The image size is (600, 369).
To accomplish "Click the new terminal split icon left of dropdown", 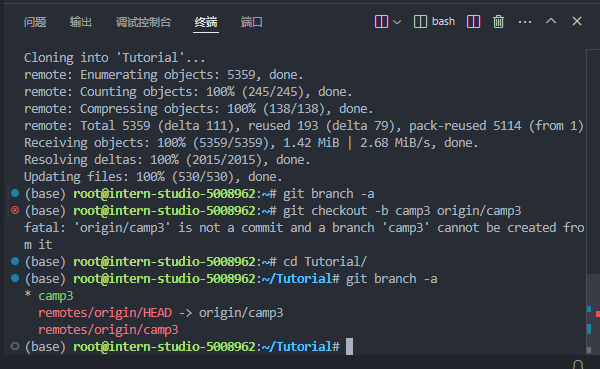I will point(381,21).
